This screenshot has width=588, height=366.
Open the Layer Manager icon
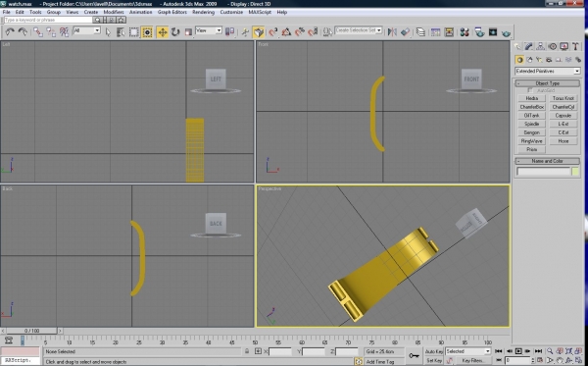click(x=420, y=32)
